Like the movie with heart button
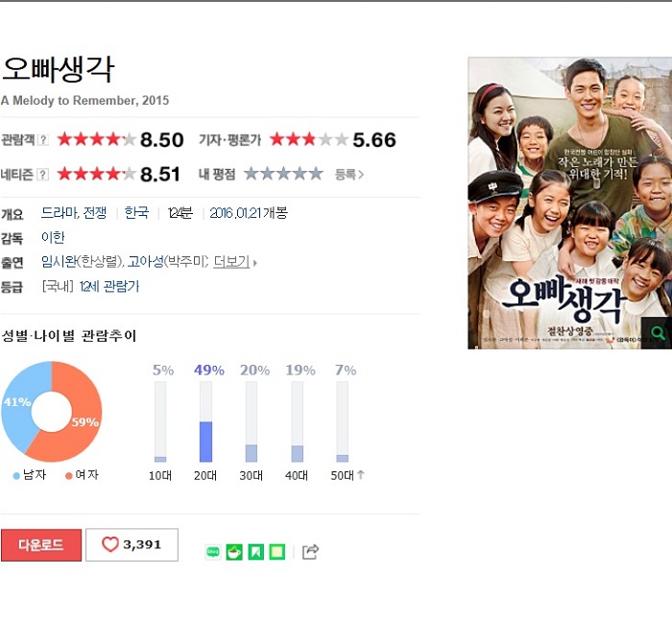 click(132, 544)
